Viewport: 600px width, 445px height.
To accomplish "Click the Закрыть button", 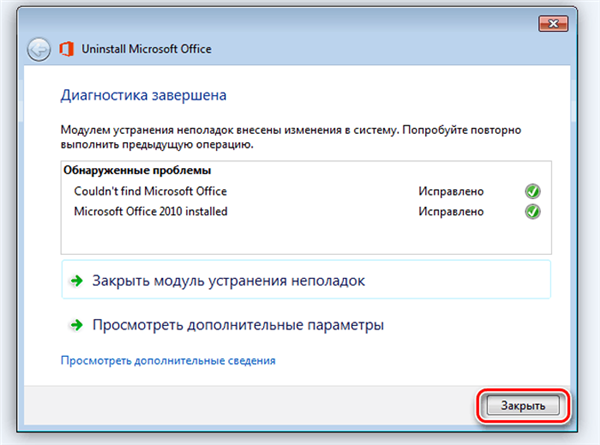I will [523, 406].
